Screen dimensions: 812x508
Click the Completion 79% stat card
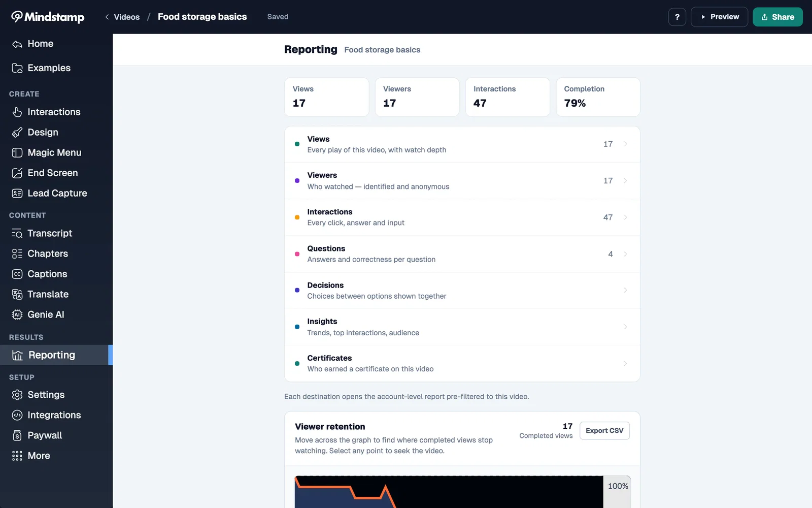pos(598,97)
